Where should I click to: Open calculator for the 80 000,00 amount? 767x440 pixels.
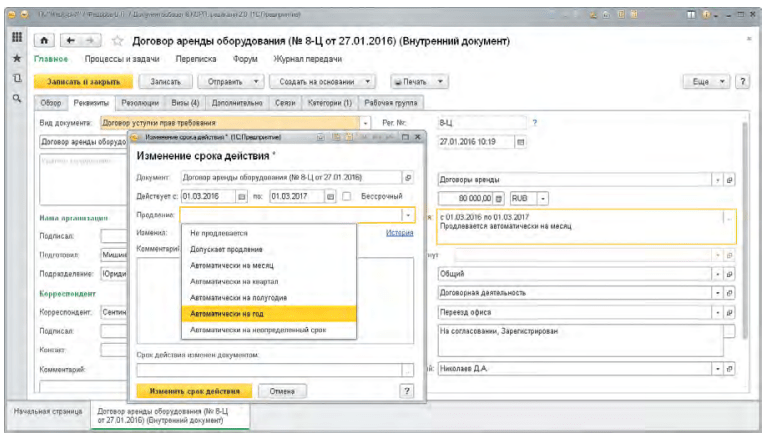(498, 198)
